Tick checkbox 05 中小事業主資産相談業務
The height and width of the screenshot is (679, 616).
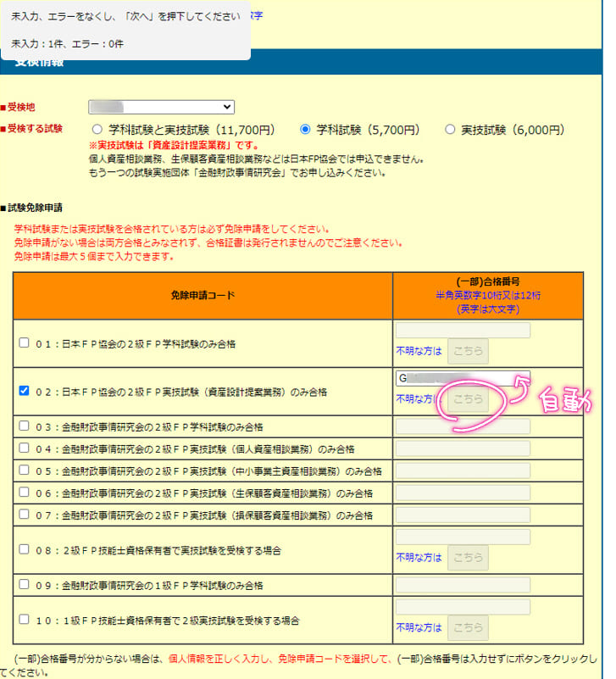click(x=24, y=470)
